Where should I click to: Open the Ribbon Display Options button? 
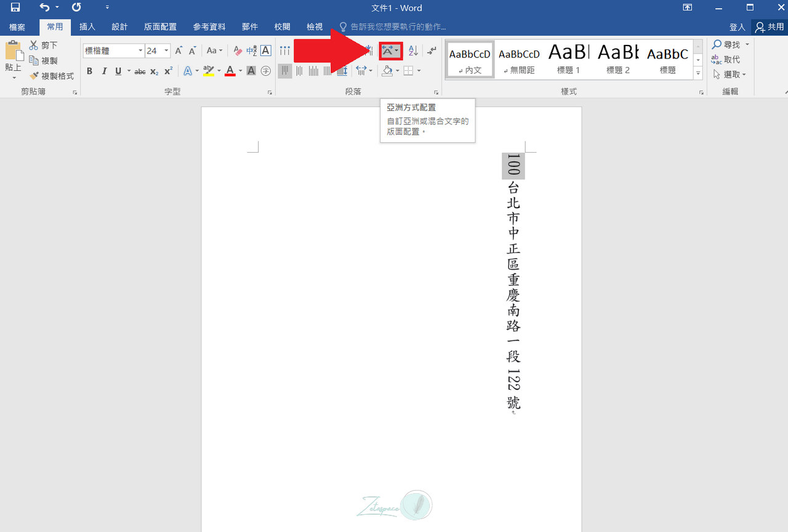point(687,8)
